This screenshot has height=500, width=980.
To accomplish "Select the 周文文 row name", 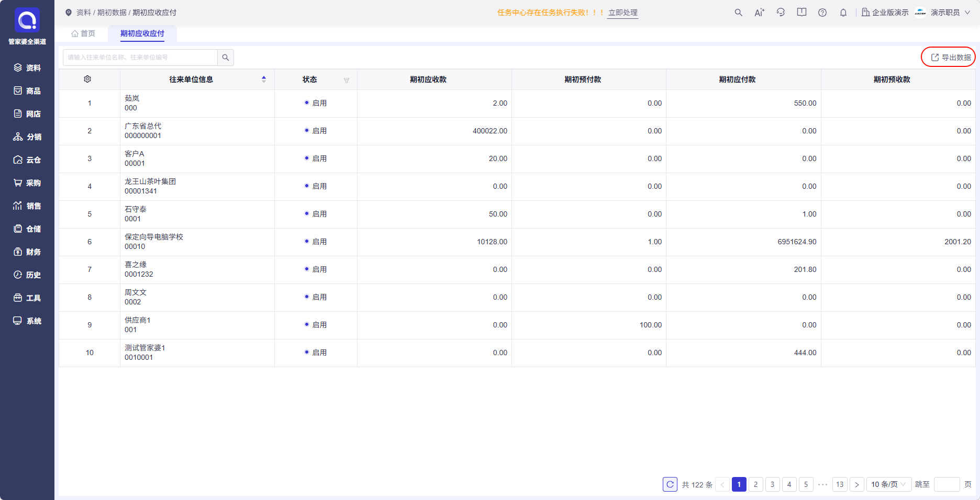I will coord(136,292).
